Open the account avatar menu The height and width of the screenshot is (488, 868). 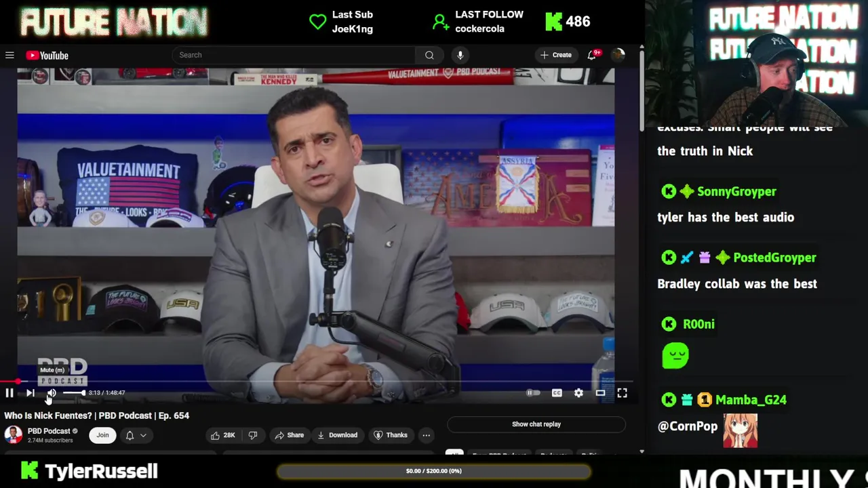pyautogui.click(x=618, y=55)
